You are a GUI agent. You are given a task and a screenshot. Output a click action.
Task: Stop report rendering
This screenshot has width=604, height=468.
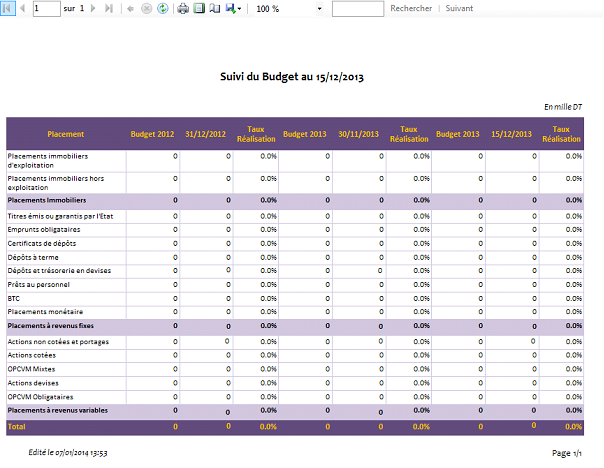click(146, 8)
